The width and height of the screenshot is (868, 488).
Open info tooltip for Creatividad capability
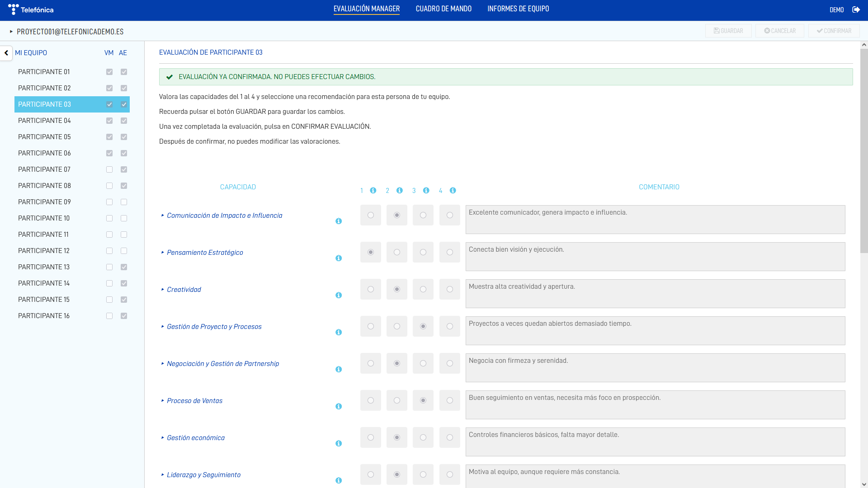(338, 295)
